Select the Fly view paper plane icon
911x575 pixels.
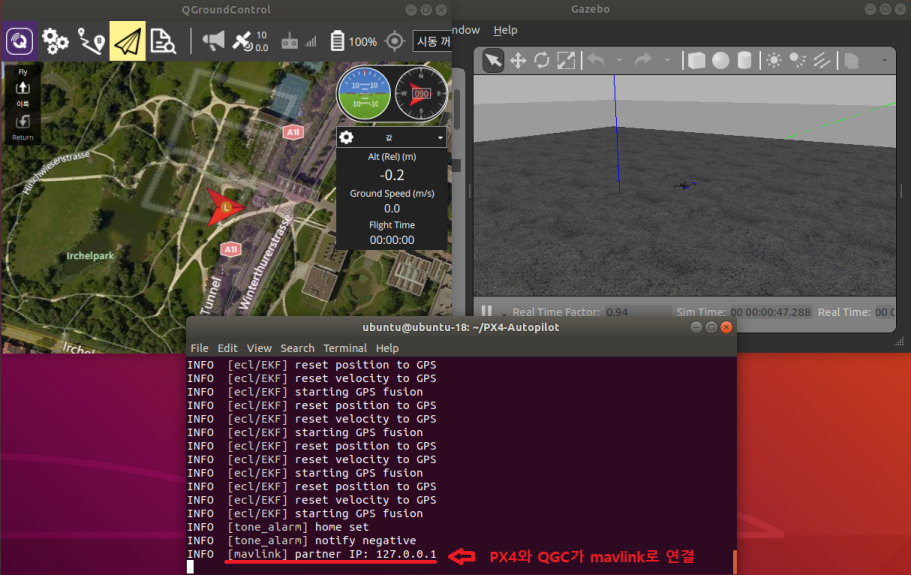coord(127,41)
